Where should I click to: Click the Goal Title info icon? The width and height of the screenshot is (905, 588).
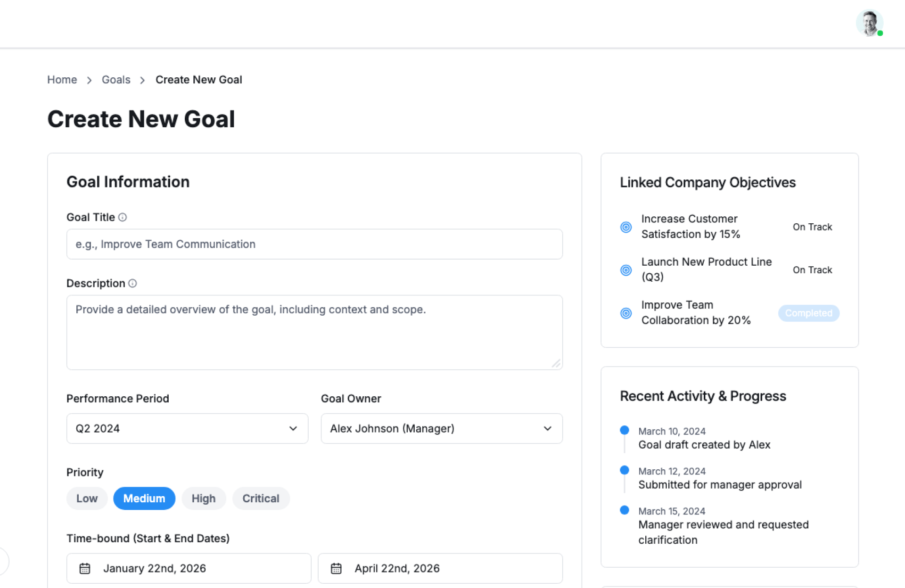click(x=123, y=217)
